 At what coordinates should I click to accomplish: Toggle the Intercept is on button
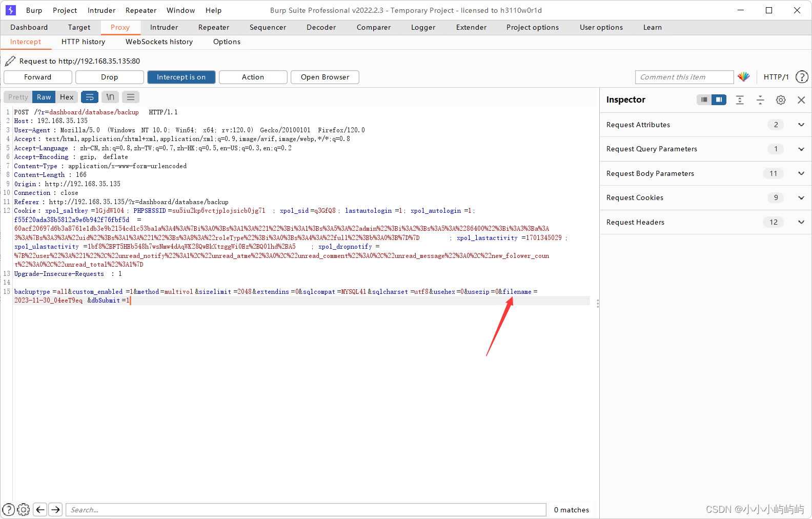click(181, 77)
